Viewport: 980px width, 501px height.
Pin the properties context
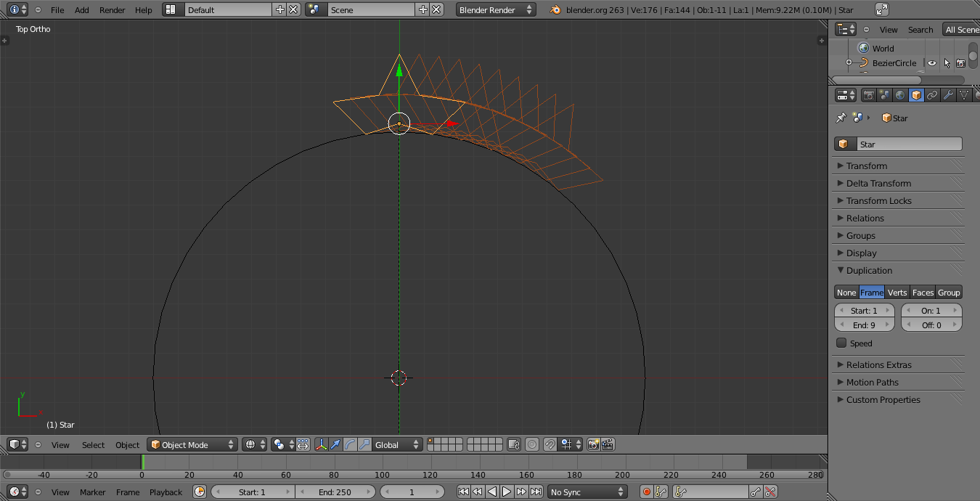[x=841, y=118]
